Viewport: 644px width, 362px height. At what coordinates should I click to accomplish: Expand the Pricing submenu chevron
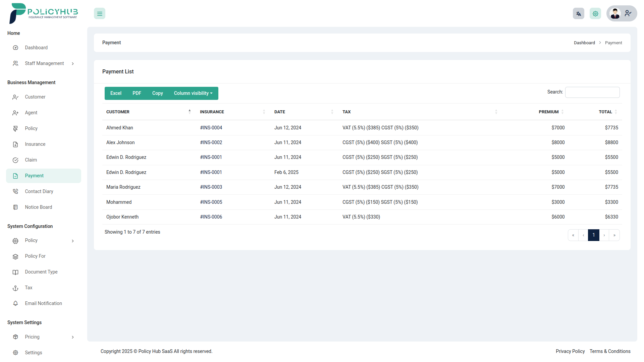73,337
